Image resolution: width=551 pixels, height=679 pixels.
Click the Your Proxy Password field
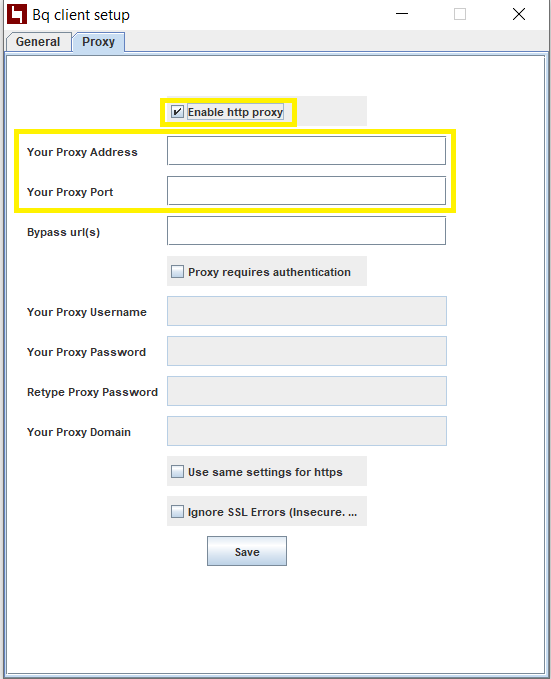click(x=307, y=351)
